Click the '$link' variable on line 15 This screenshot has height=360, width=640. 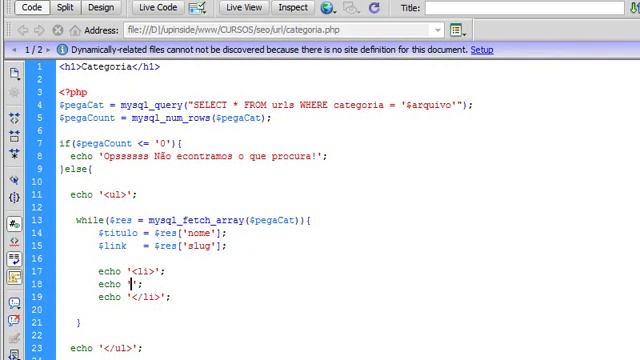pos(112,246)
